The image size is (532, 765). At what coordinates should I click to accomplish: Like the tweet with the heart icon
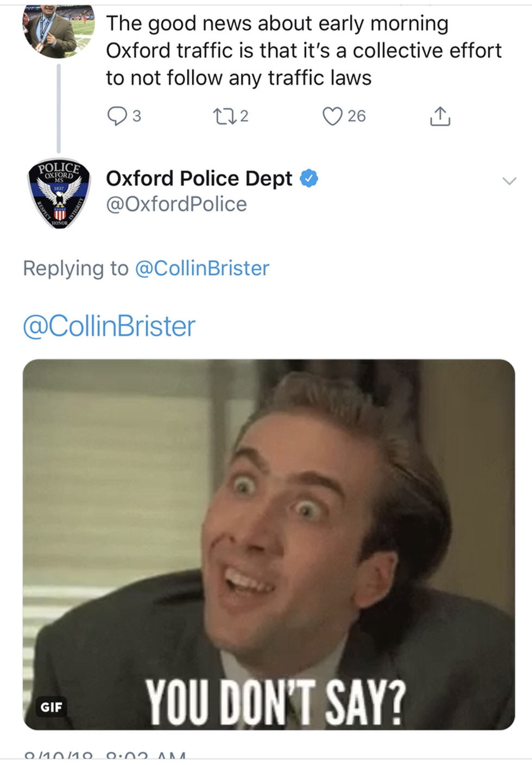click(x=332, y=116)
